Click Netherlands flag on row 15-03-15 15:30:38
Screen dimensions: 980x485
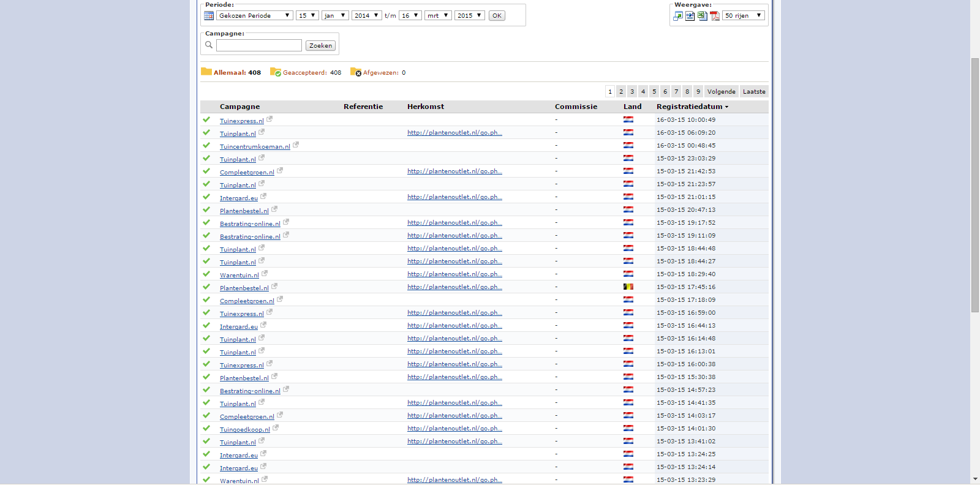tap(628, 377)
